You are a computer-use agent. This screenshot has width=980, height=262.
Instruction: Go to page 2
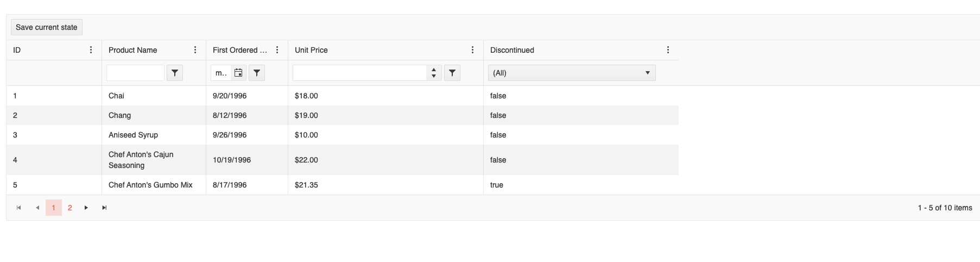pos(70,208)
